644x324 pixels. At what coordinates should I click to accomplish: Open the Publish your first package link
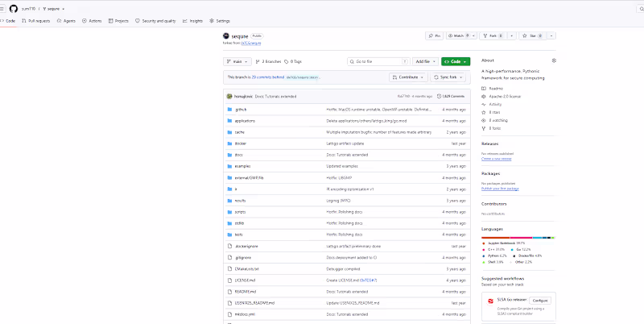500,189
